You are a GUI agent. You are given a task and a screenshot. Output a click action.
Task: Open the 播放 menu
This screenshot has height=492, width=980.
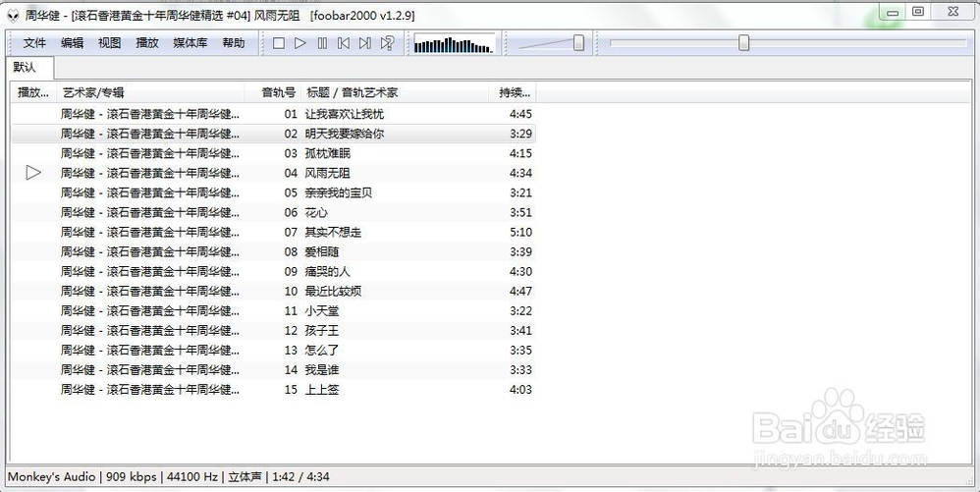click(x=147, y=43)
